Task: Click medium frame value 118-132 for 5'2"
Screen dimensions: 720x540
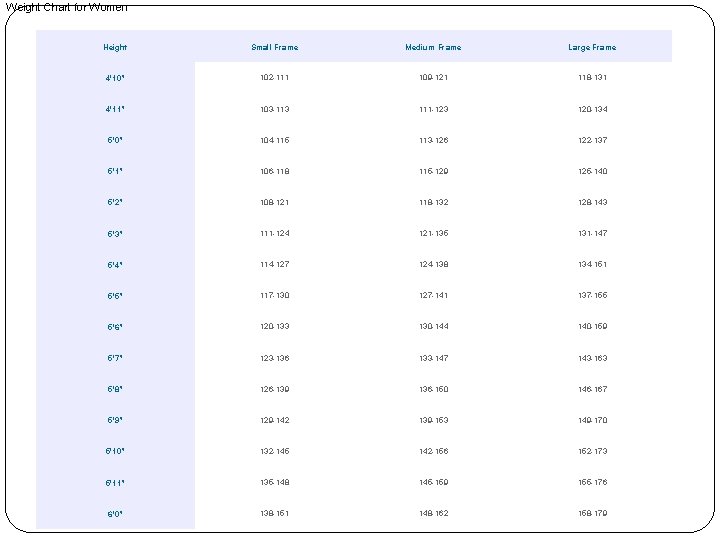Action: (433, 202)
